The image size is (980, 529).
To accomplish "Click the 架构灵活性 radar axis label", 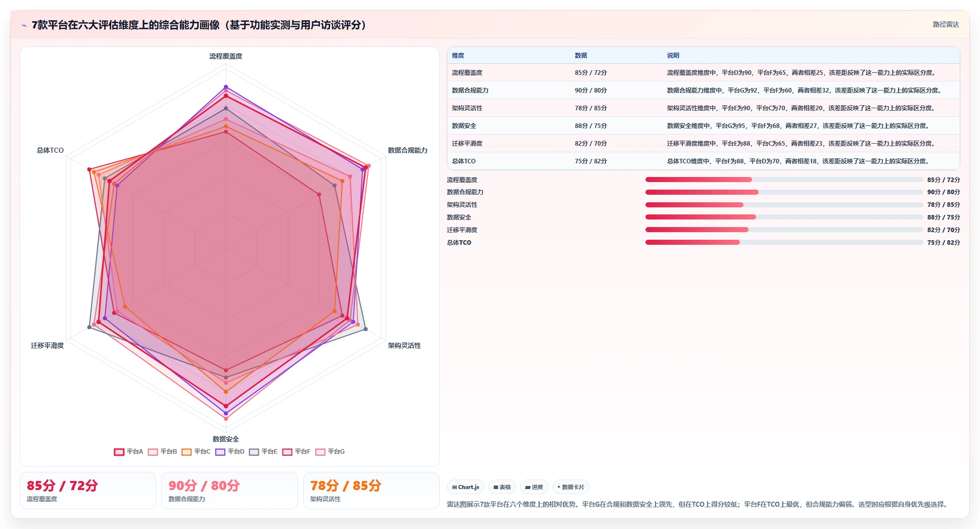I will pos(404,345).
